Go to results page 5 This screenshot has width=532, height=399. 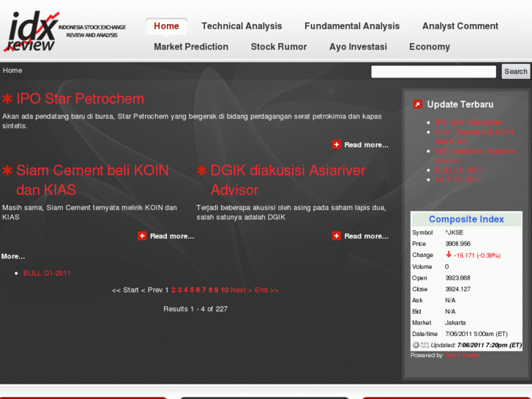[x=192, y=290]
